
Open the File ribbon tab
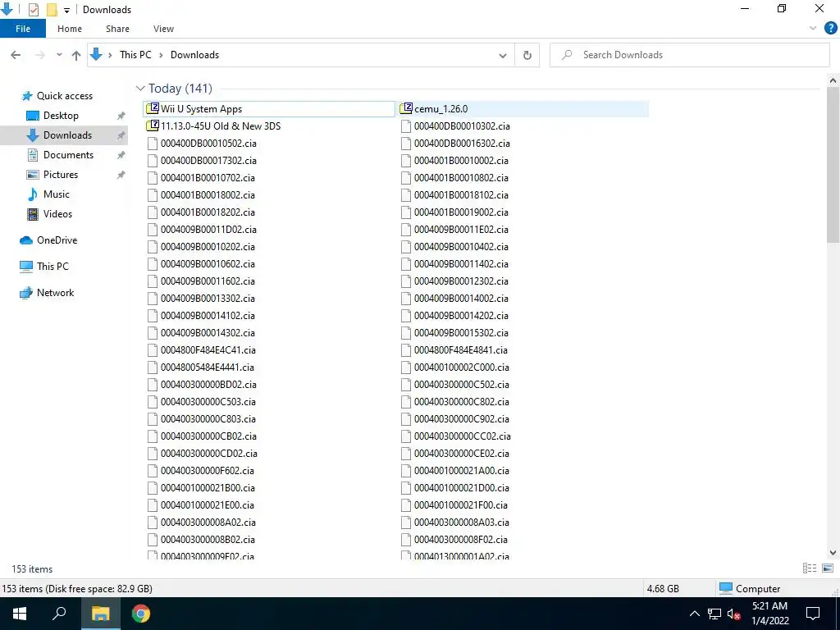click(x=23, y=29)
